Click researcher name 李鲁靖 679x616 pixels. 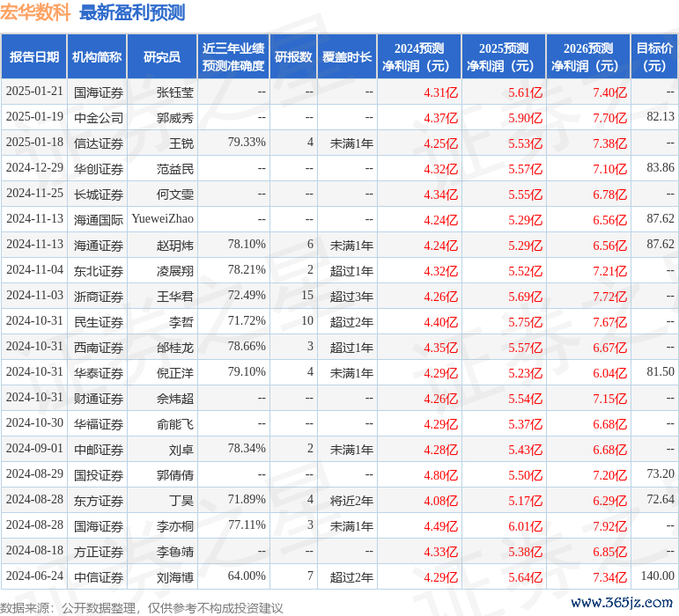pos(175,552)
